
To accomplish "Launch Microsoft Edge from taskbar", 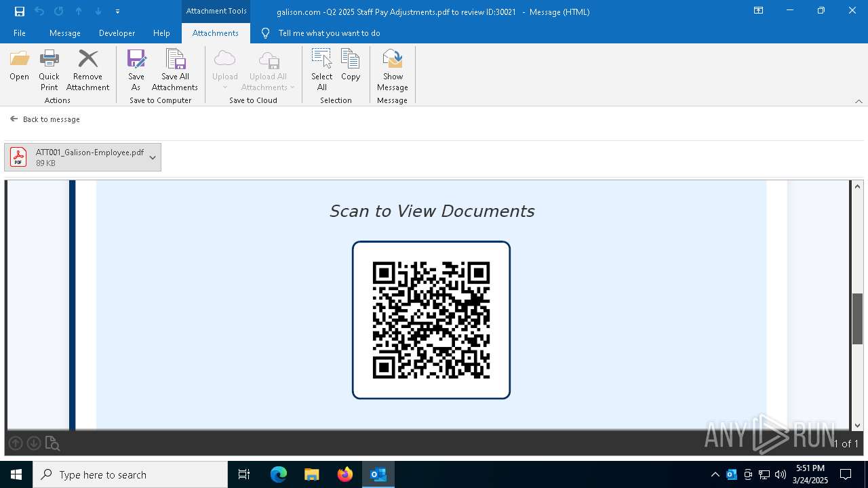I will (279, 474).
